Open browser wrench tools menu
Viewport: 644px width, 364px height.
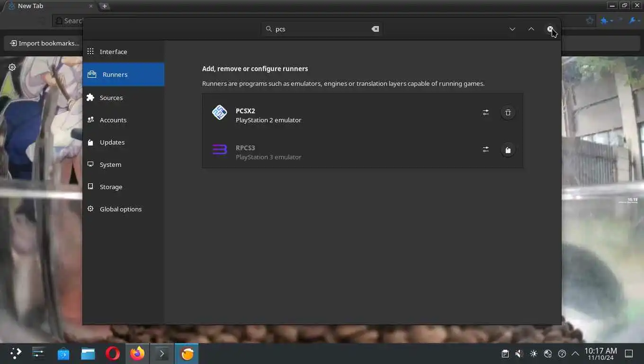coord(634,20)
